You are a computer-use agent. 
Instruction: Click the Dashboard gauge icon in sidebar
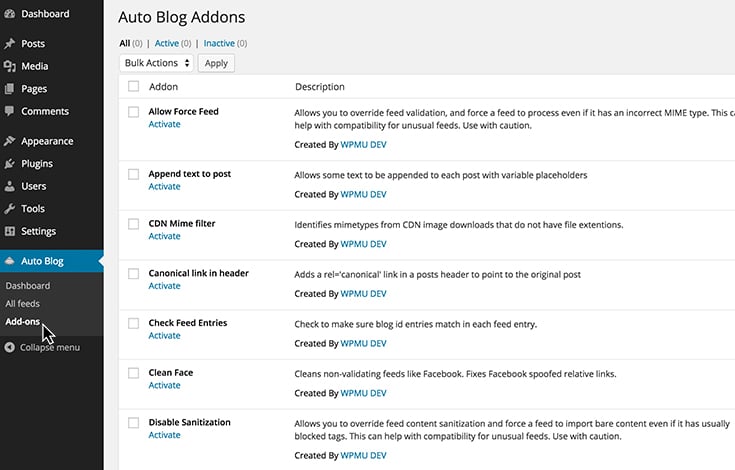[x=10, y=14]
